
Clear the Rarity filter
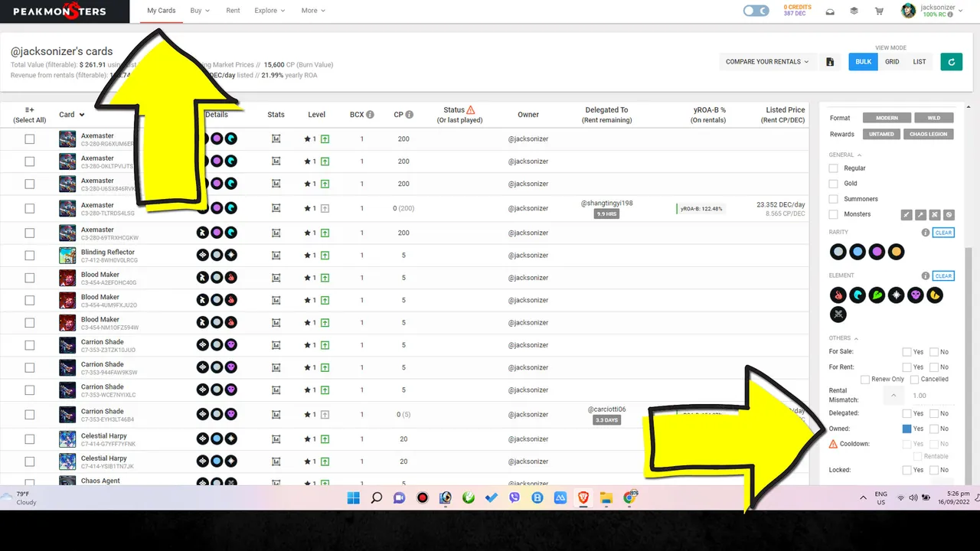tap(943, 233)
